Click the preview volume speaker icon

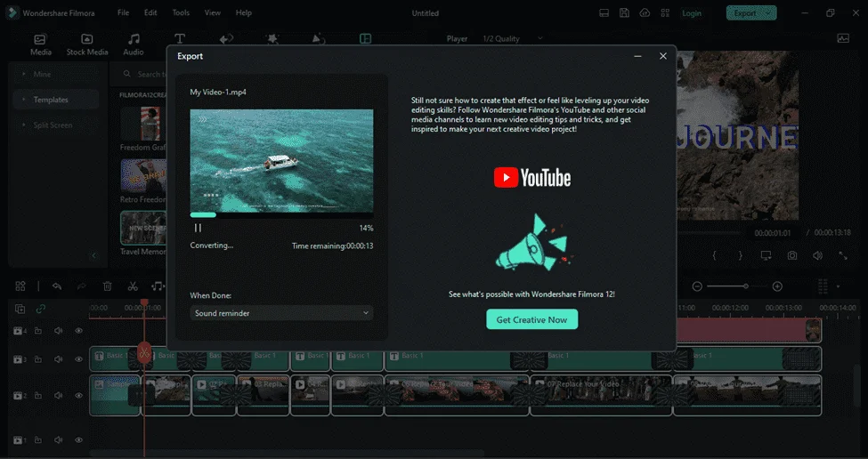point(817,255)
